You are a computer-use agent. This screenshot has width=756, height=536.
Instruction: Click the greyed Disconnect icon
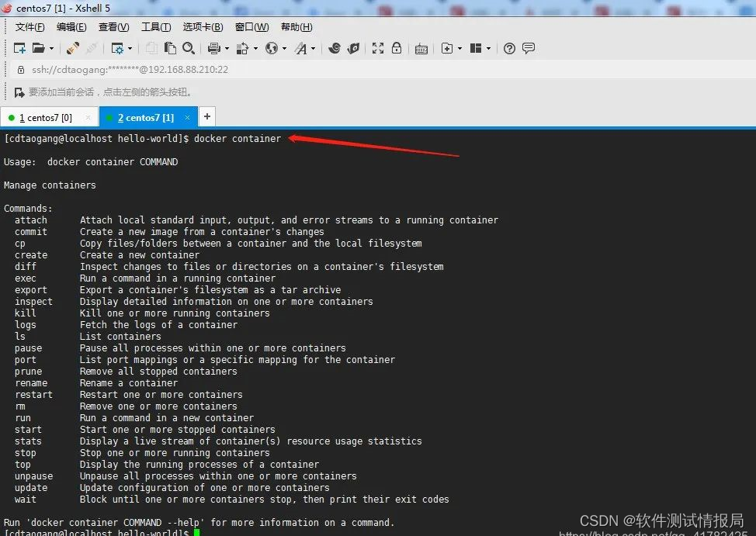tap(92, 48)
